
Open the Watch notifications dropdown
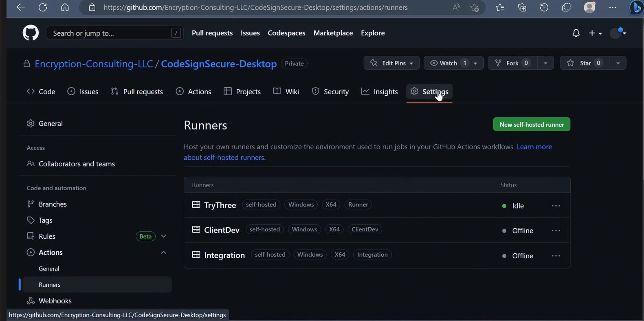point(453,63)
